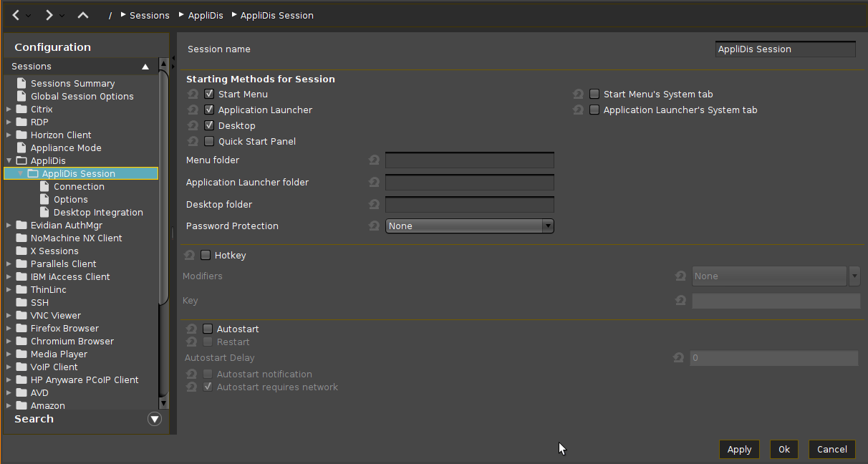Click the Apply button
The width and height of the screenshot is (868, 464).
(x=739, y=450)
